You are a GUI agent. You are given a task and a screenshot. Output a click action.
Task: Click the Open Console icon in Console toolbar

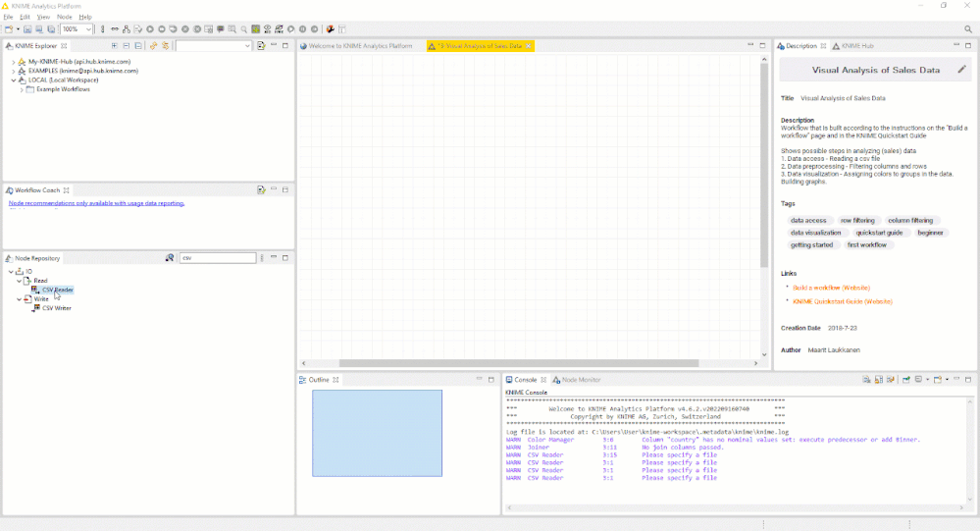coord(938,380)
